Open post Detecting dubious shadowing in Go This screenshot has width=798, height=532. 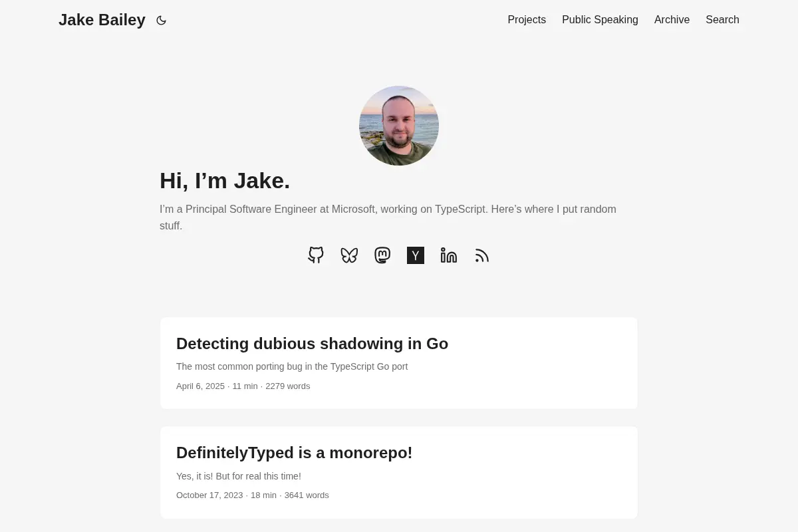(312, 344)
